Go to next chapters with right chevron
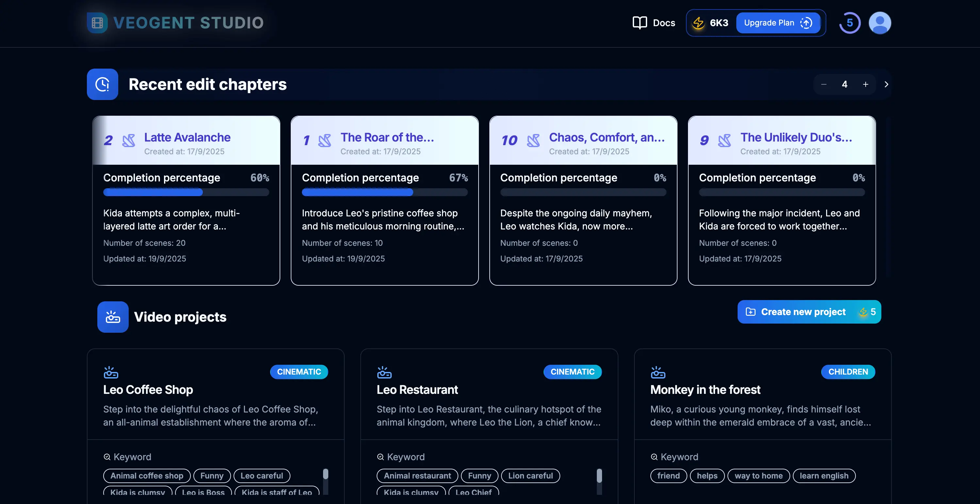 click(886, 85)
